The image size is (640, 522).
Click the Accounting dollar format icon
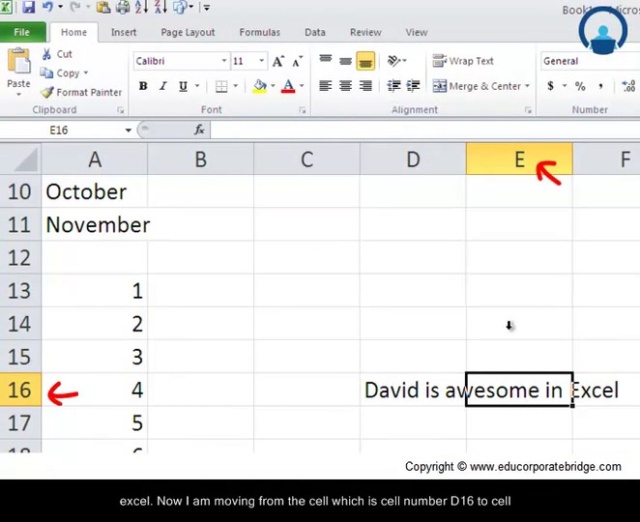550,86
